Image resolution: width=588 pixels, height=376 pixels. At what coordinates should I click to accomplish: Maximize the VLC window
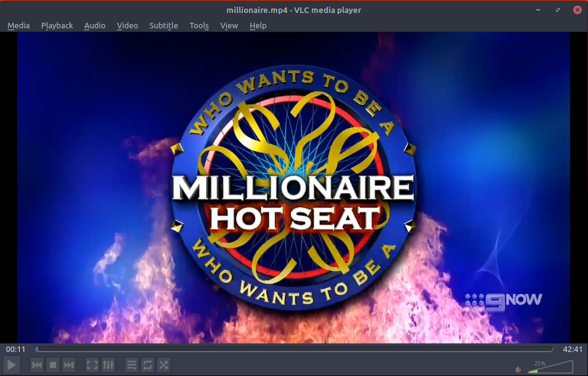(x=558, y=10)
